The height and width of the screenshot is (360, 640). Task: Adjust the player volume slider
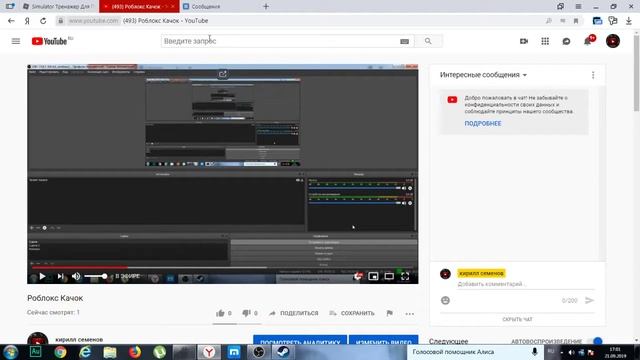tap(96, 277)
